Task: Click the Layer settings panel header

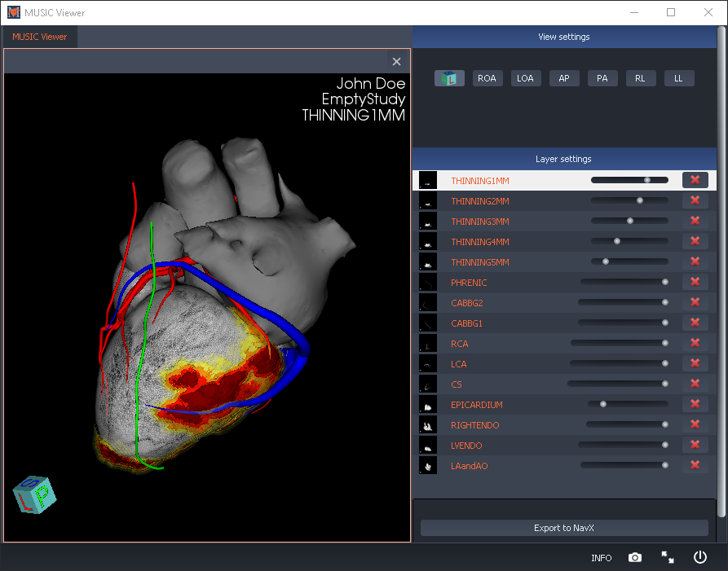Action: 564,159
